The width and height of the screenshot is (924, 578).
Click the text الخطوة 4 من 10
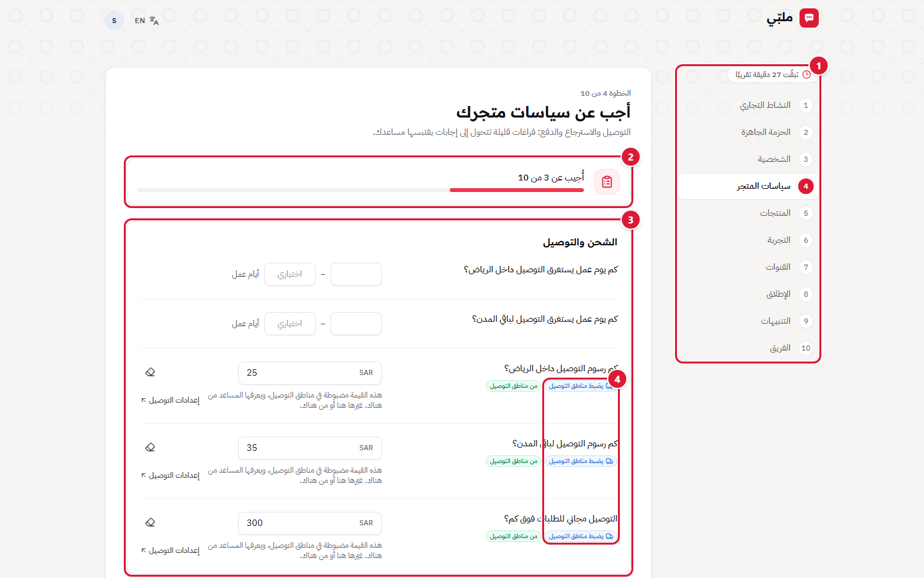tap(606, 93)
